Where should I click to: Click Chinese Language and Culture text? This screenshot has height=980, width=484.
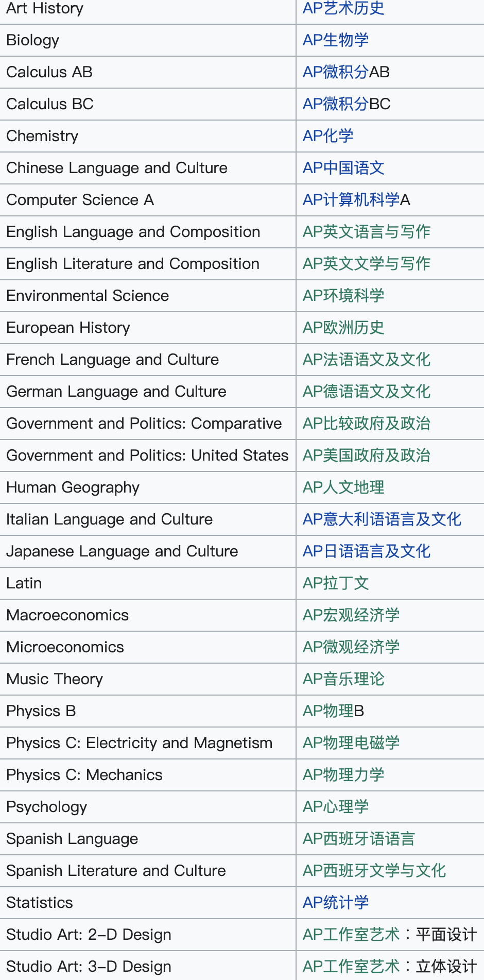117,168
